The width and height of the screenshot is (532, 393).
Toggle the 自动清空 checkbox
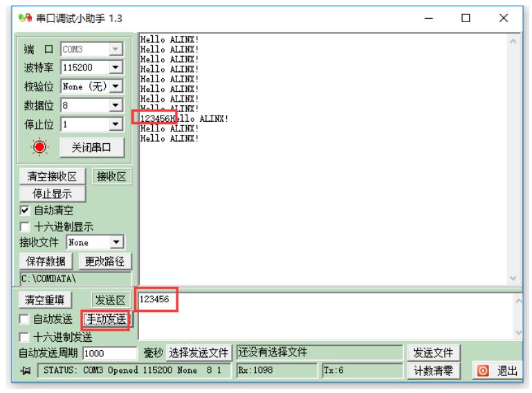coord(24,210)
